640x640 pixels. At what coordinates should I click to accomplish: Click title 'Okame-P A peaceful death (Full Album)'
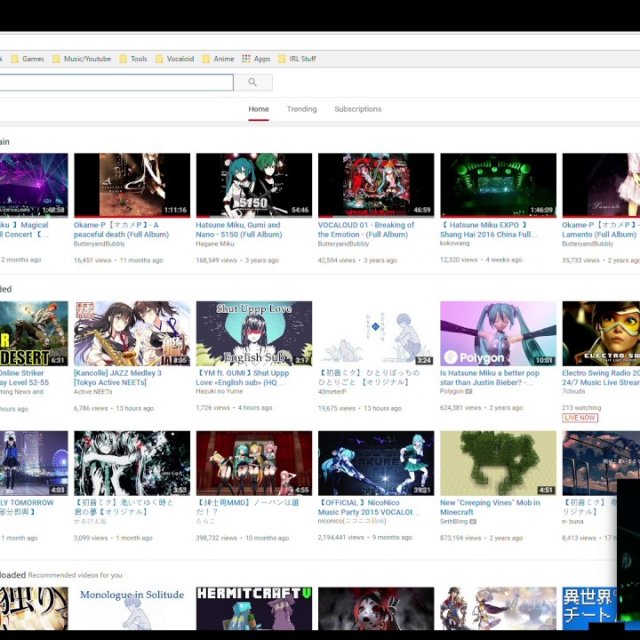pyautogui.click(x=121, y=229)
